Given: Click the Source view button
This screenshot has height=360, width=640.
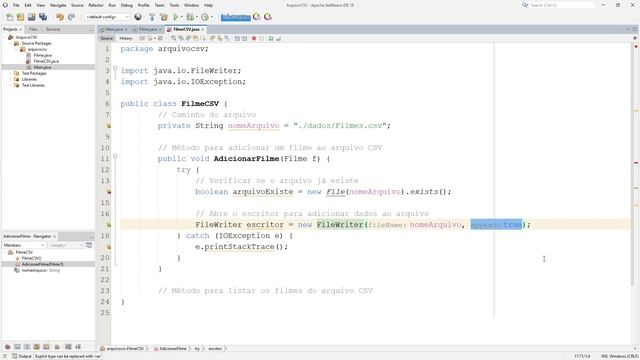Looking at the screenshot, I should [106, 38].
